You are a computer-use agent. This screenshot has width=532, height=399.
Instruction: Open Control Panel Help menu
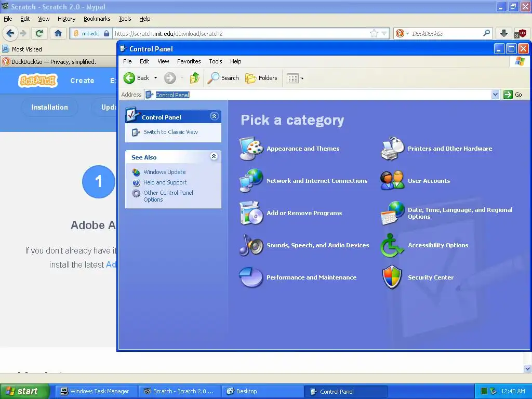(x=235, y=61)
